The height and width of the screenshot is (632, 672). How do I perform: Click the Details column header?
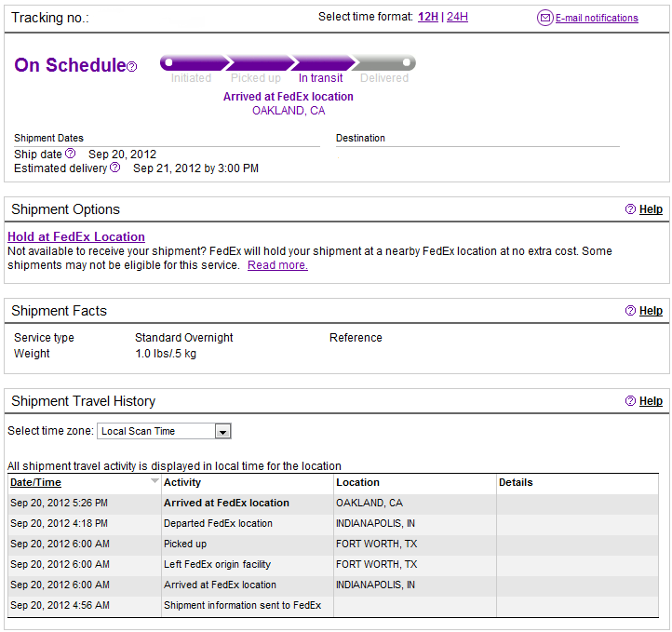pos(516,482)
